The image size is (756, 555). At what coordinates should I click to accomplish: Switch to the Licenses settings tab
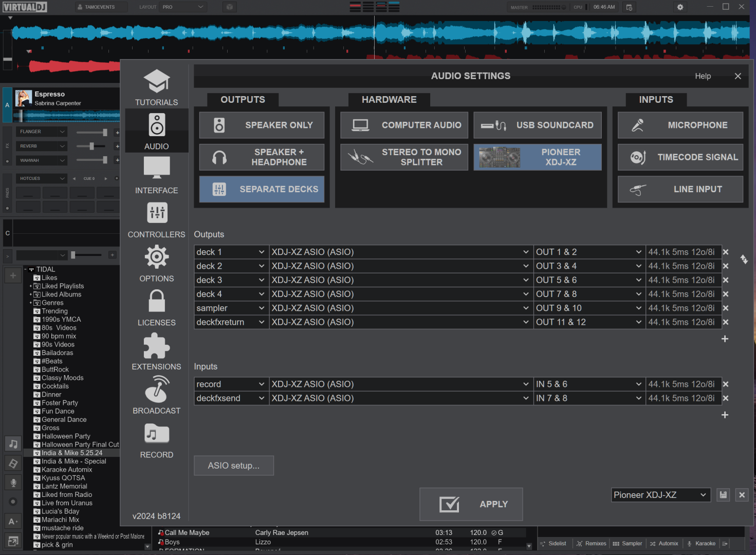click(x=157, y=308)
